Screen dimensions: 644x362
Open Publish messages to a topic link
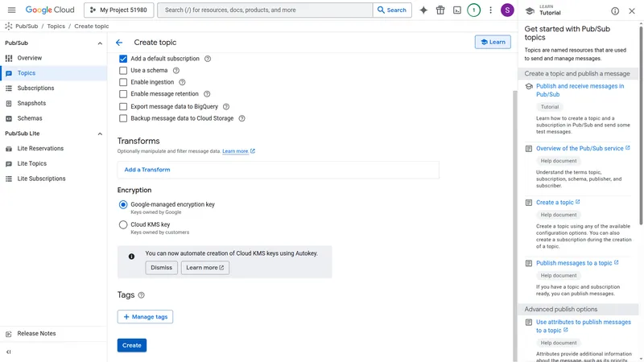point(577,263)
